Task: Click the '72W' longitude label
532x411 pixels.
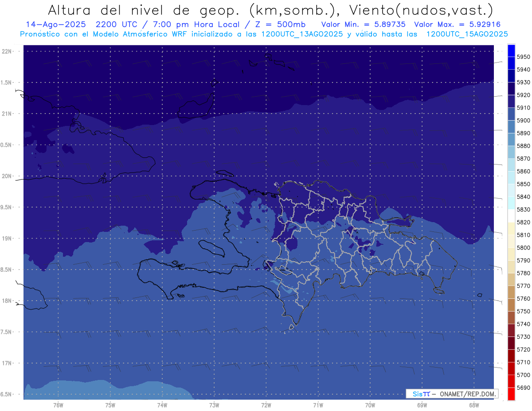Action: click(x=266, y=405)
